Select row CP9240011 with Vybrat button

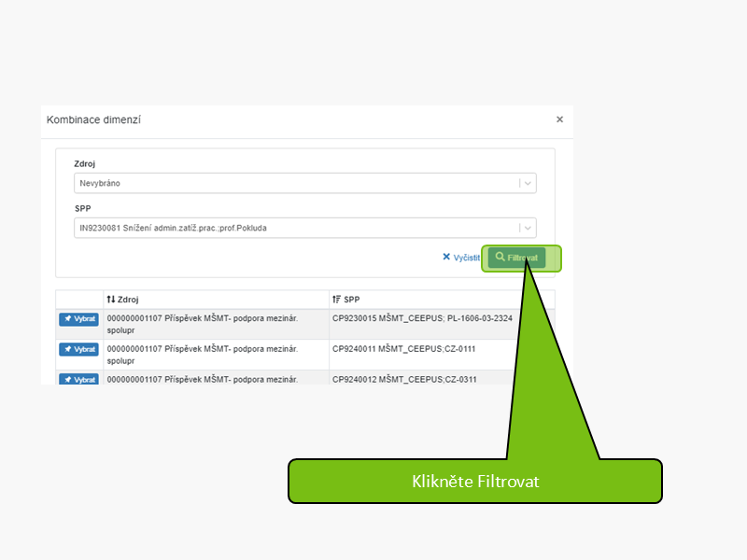tap(79, 349)
